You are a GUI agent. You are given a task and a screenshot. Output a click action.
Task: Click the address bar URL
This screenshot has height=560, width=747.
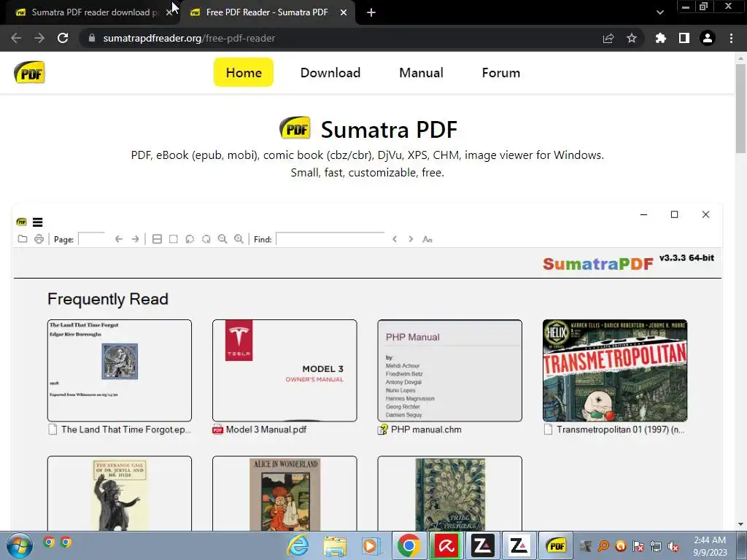(x=189, y=38)
